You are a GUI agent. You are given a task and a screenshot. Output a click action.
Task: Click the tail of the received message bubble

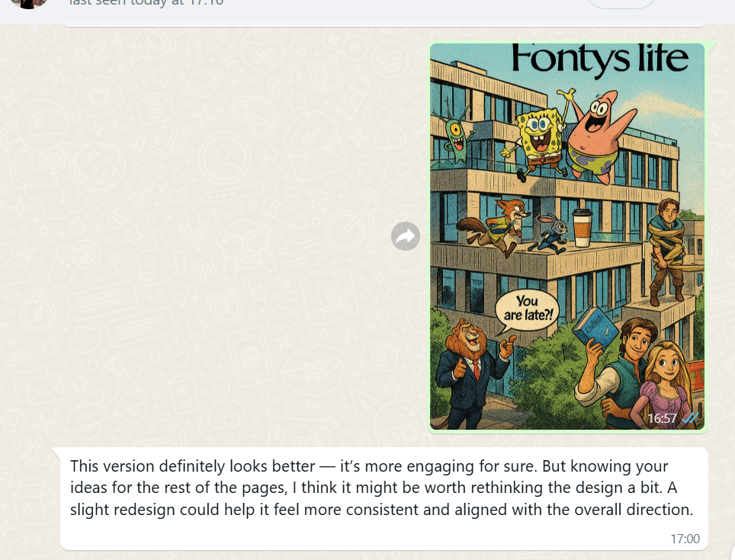pyautogui.click(x=56, y=452)
